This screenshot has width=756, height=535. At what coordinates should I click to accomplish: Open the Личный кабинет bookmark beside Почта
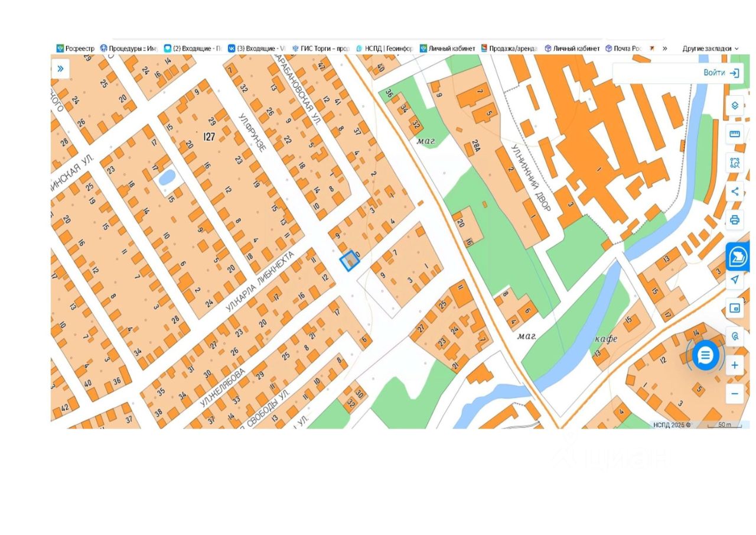(x=572, y=48)
